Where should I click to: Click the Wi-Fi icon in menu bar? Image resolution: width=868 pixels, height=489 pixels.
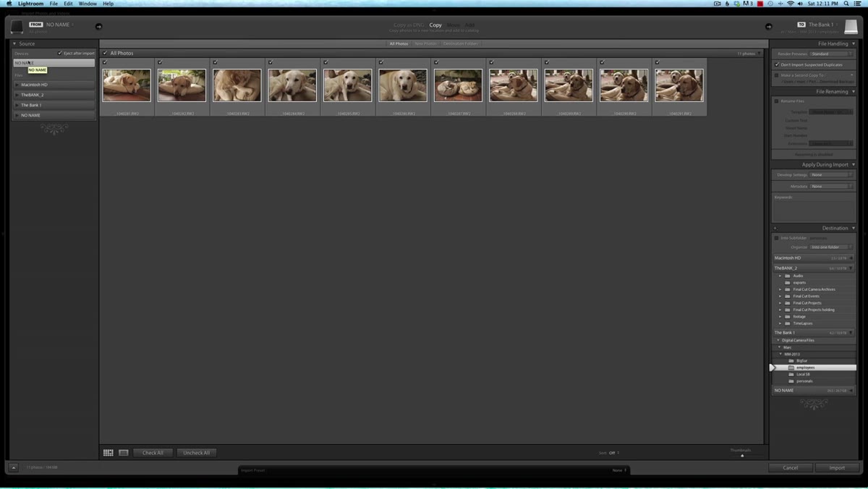point(791,4)
